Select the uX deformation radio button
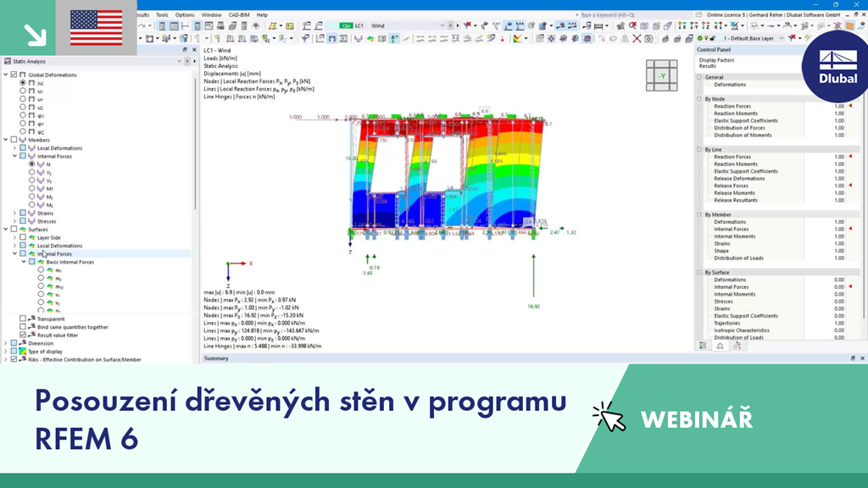 [x=23, y=91]
